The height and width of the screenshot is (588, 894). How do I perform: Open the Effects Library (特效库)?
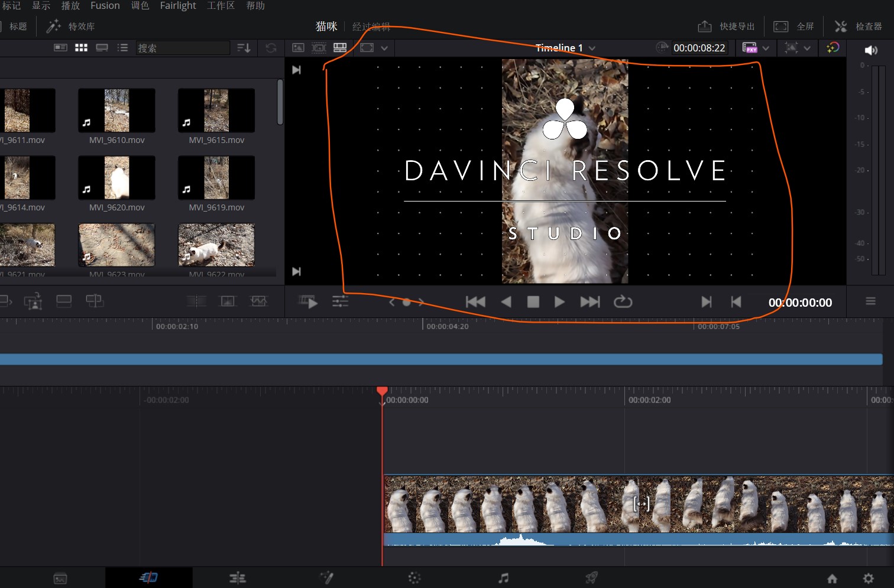click(71, 27)
